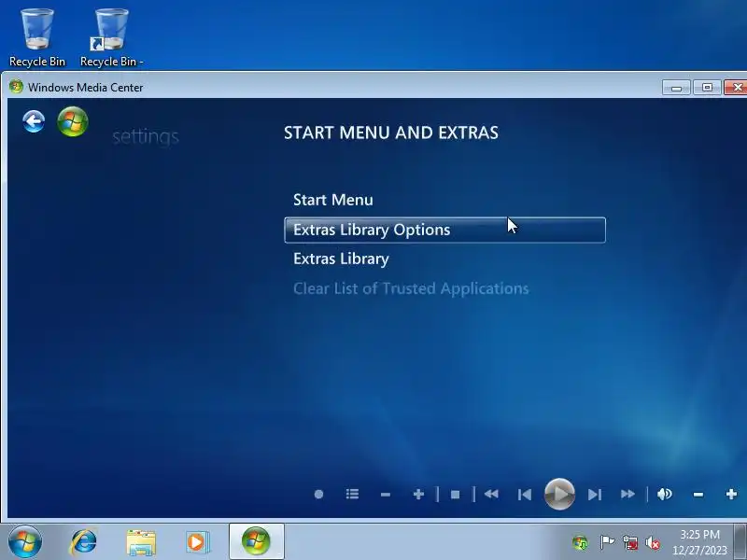Minimize the Windows Media Center window
Image resolution: width=747 pixels, height=560 pixels.
(676, 88)
